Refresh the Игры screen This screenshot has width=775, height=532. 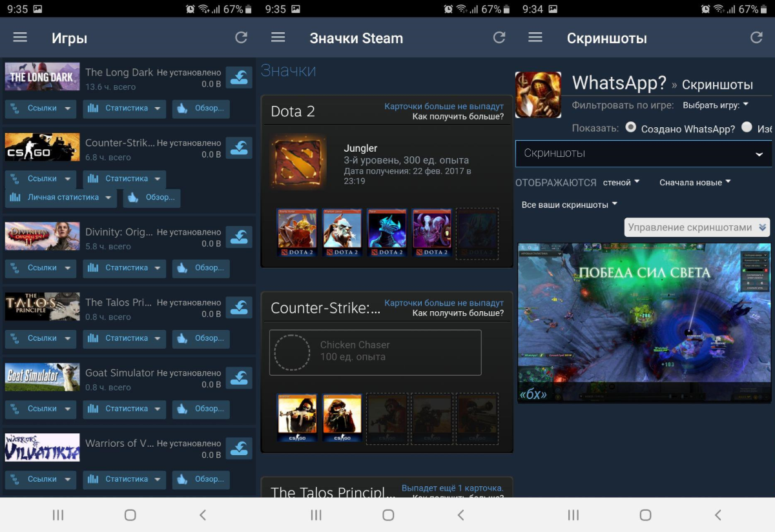pyautogui.click(x=241, y=37)
